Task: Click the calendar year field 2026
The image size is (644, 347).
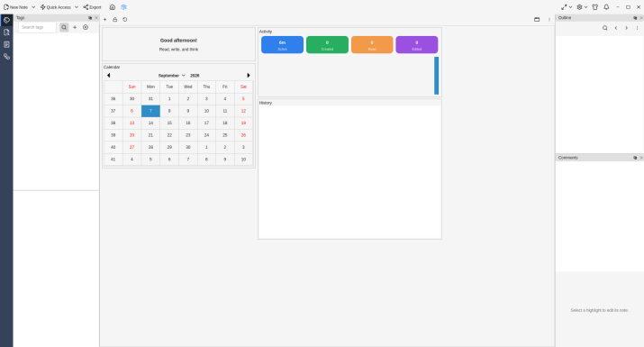Action: click(x=195, y=76)
